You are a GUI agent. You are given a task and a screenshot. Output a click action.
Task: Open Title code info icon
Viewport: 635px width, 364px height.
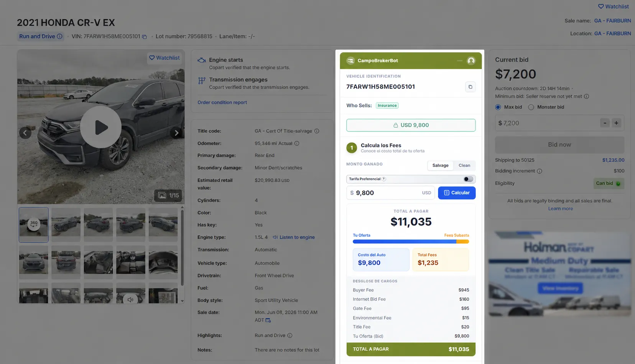pyautogui.click(x=317, y=131)
